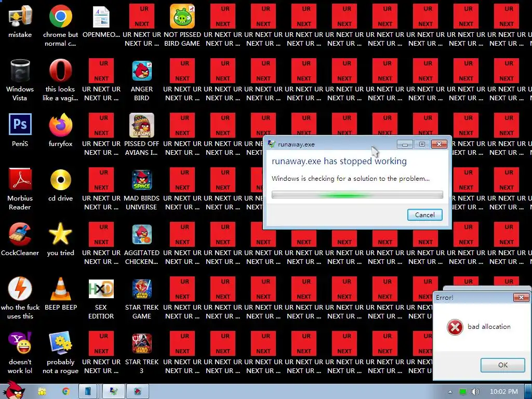The width and height of the screenshot is (532, 399).
Task: Launch MAD BIRDS UNIVERSE icon
Action: 142,180
